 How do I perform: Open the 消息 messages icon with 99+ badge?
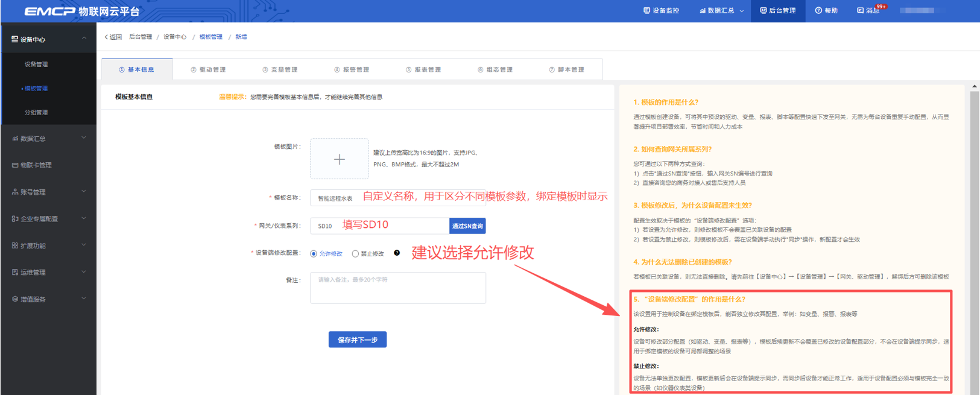pyautogui.click(x=861, y=10)
